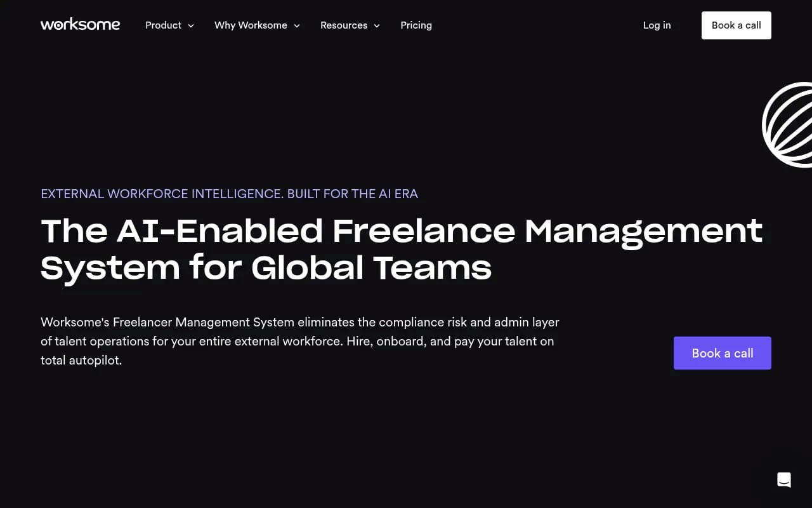Click the External Workforce Intelligence tagline

tap(230, 194)
